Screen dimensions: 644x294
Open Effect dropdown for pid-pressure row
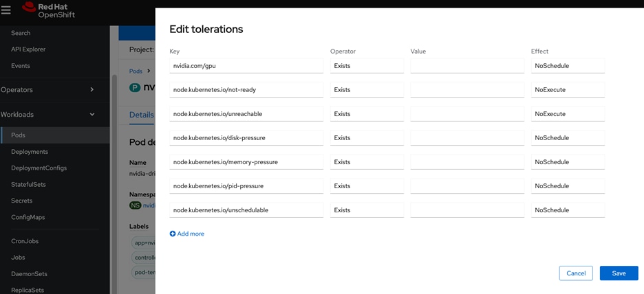tap(568, 186)
